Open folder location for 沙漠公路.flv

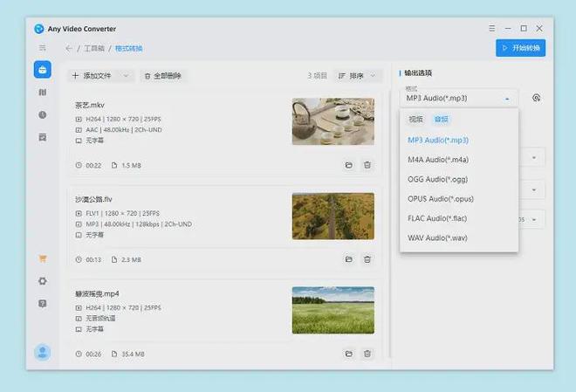[348, 259]
